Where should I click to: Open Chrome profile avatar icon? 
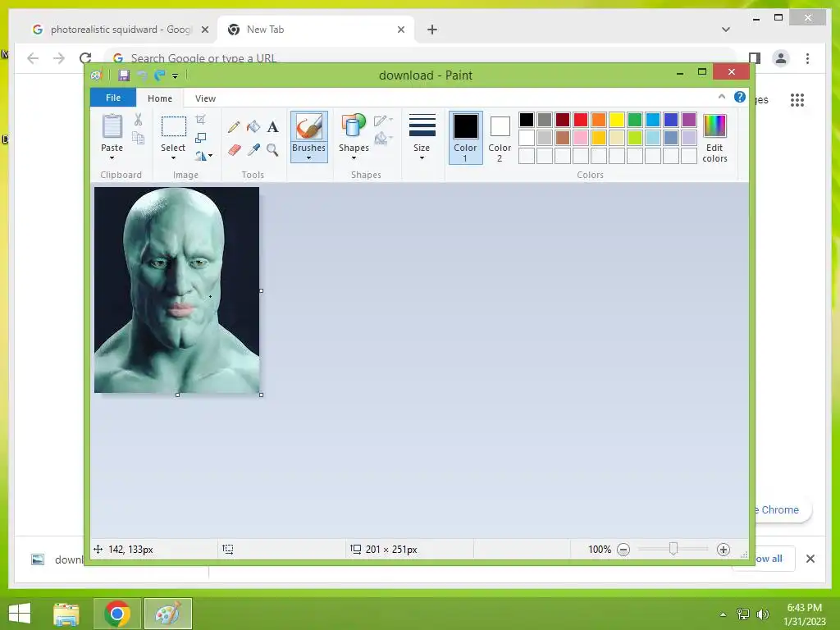coord(781,58)
